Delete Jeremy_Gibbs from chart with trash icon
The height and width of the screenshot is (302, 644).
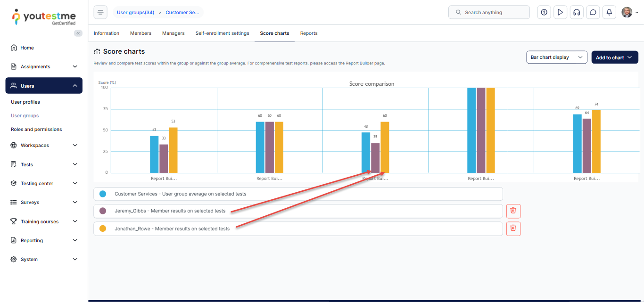pos(513,211)
